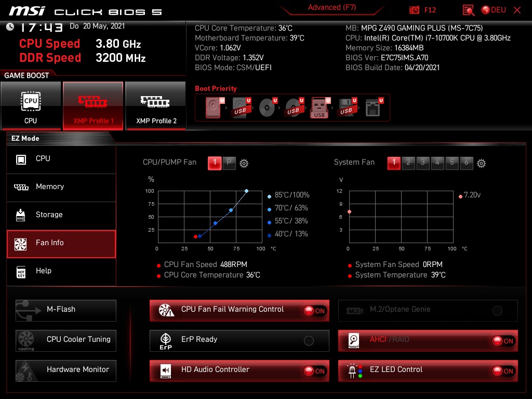Click the 7.20v system fan voltage point
The height and width of the screenshot is (399, 532).
(350, 212)
